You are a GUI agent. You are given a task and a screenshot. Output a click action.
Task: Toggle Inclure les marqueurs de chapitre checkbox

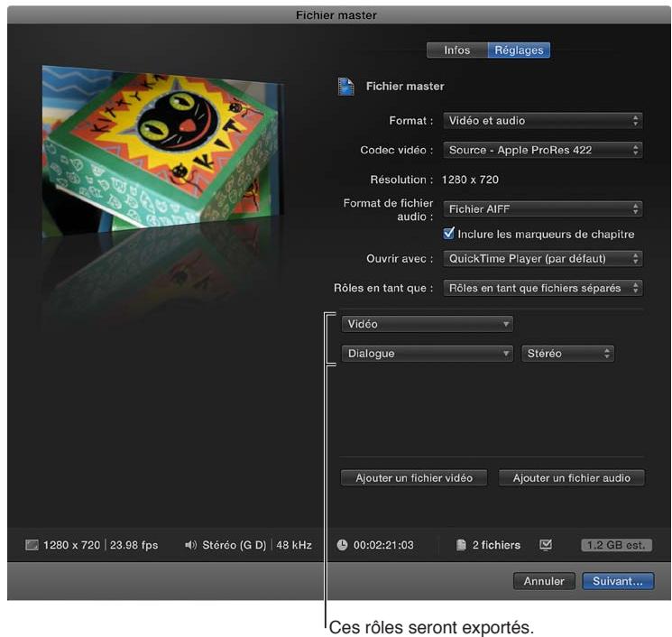[x=448, y=233]
